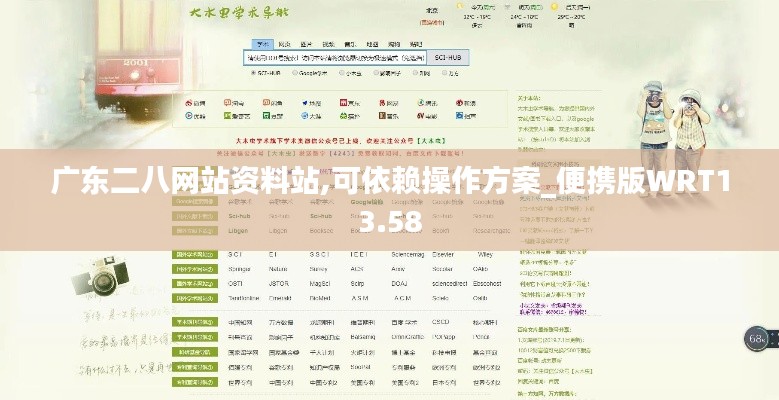Screen dimensions: 779x400
Task: Switch to the 网页 search tab
Action: tap(285, 44)
